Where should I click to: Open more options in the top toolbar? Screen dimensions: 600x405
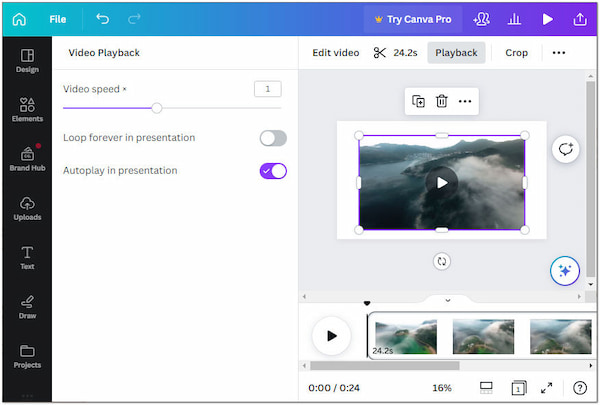tap(559, 53)
